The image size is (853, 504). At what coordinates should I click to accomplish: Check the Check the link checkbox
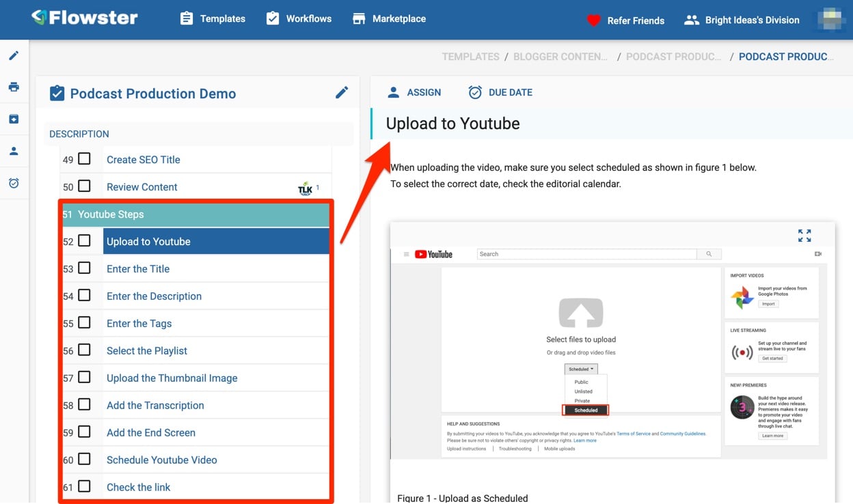(x=84, y=486)
